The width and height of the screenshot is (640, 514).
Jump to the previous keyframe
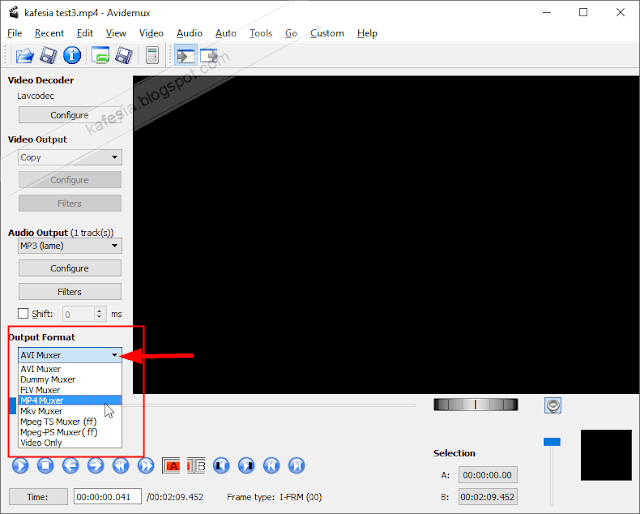click(121, 465)
